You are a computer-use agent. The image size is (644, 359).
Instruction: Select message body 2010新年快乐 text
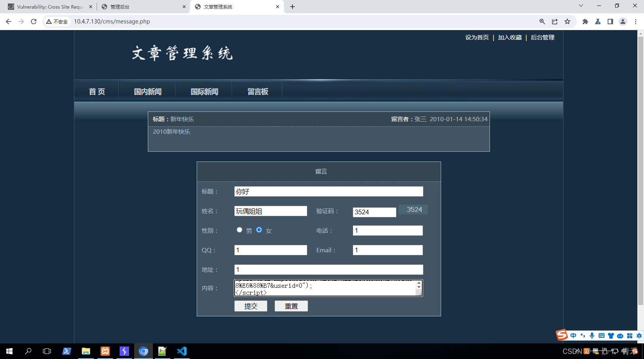click(172, 132)
